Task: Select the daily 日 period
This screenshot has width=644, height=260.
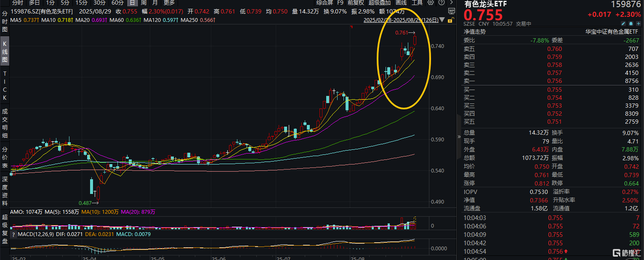Action: pos(132,2)
